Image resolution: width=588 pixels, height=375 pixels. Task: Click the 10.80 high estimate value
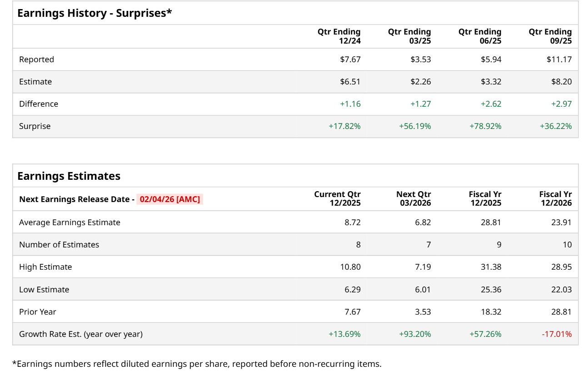point(350,267)
